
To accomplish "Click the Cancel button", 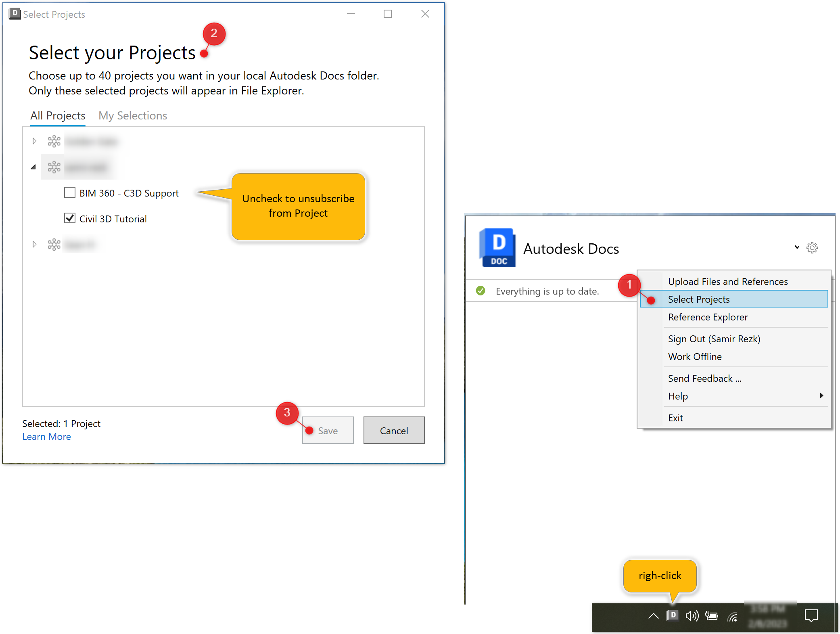I will [x=394, y=431].
